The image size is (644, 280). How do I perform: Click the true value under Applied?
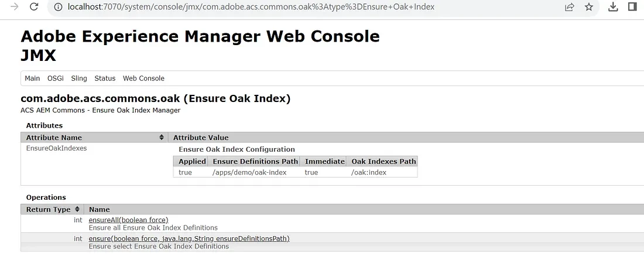pyautogui.click(x=185, y=172)
